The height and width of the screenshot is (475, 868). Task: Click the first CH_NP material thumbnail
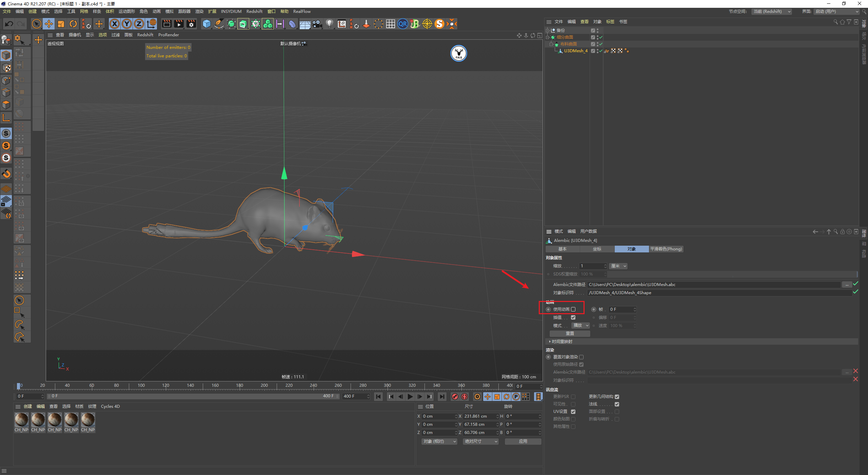tap(21, 420)
